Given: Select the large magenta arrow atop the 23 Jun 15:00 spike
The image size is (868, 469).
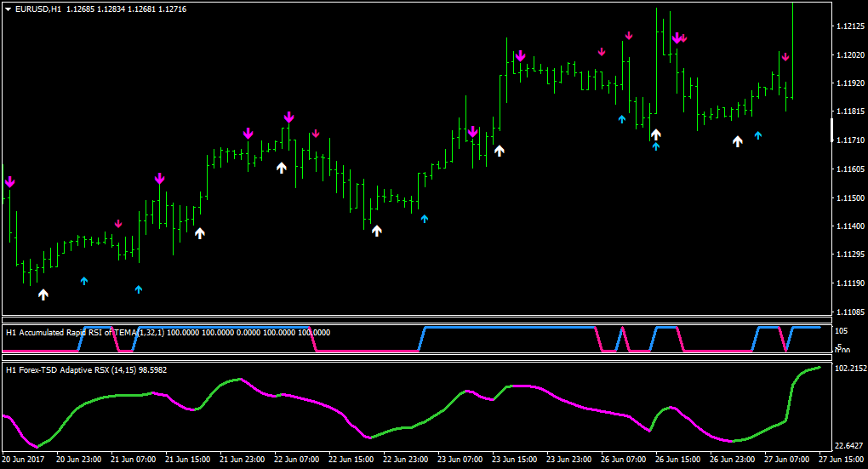Looking at the screenshot, I should (x=520, y=56).
